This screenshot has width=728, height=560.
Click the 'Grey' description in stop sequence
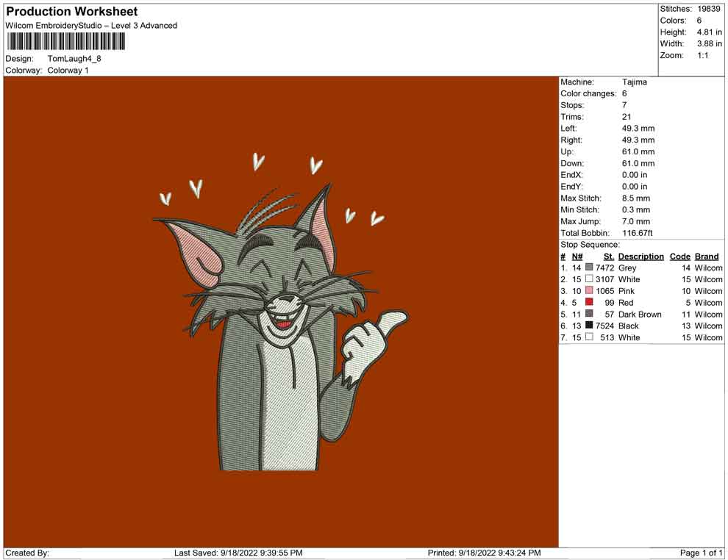pos(627,268)
